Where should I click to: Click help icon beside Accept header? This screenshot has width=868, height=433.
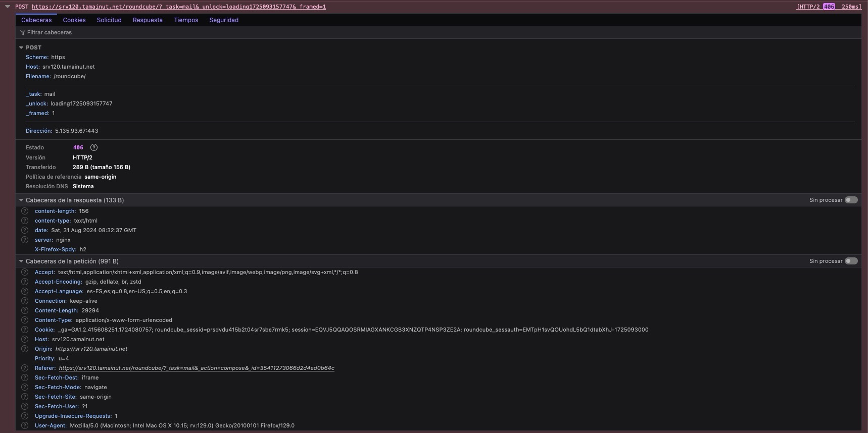24,272
